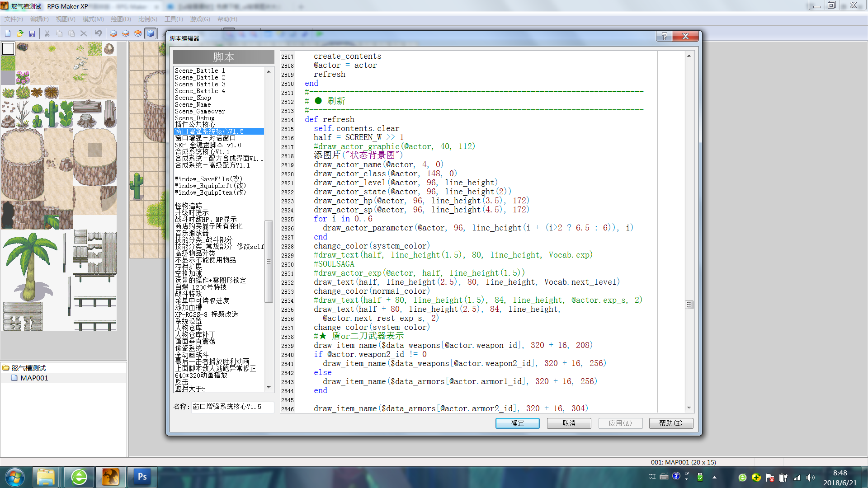Click the 确定 button
Image resolution: width=868 pixels, height=488 pixels.
[518, 423]
